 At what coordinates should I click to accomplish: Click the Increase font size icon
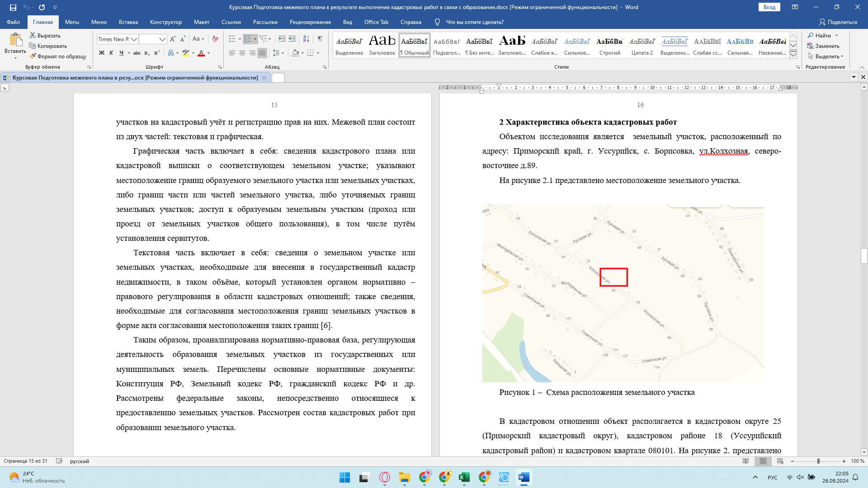click(x=173, y=39)
